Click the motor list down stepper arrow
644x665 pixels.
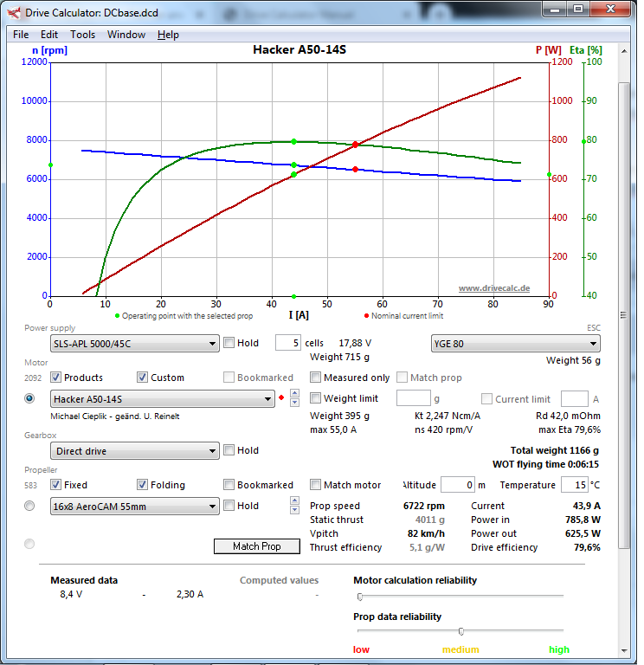(x=294, y=403)
